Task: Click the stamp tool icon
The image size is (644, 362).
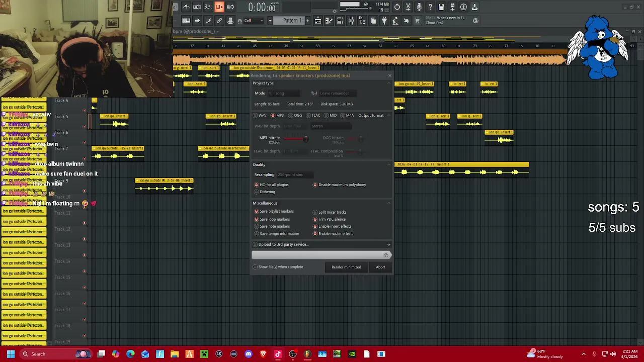Action: point(230,21)
